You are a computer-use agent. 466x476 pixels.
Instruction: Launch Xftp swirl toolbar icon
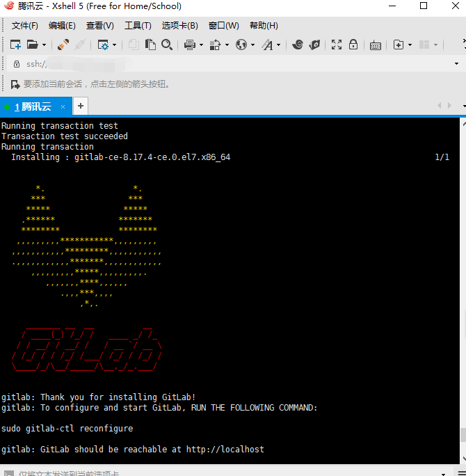pos(298,45)
